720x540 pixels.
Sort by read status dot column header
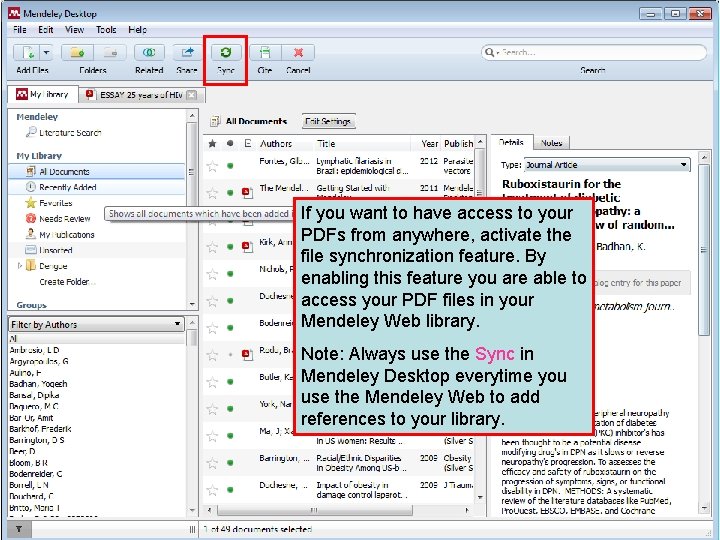(x=230, y=144)
